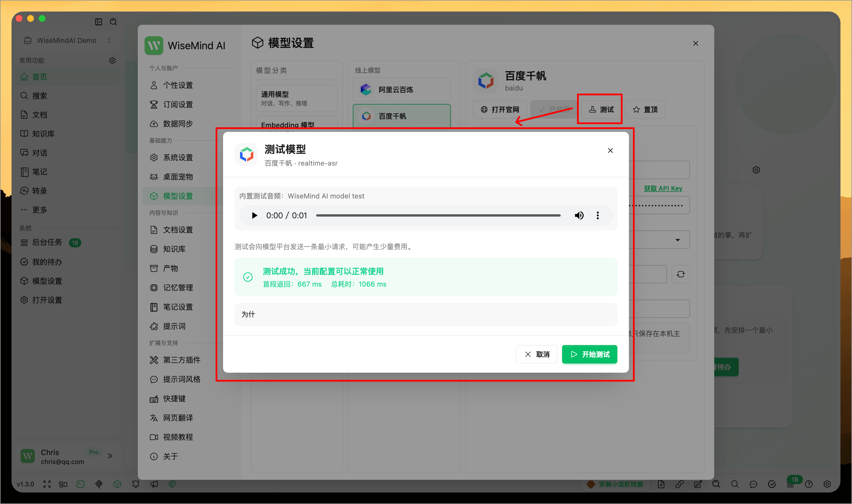Follow the 获取 API Key link
The width and height of the screenshot is (852, 504).
(x=663, y=188)
